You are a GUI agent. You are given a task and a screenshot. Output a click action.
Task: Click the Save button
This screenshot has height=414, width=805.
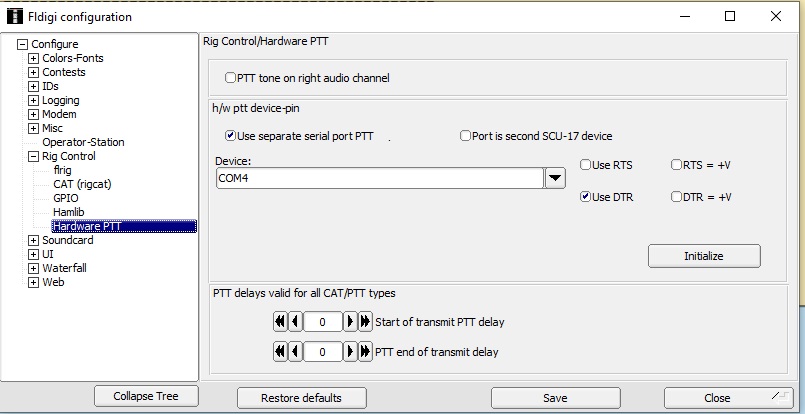tap(555, 397)
